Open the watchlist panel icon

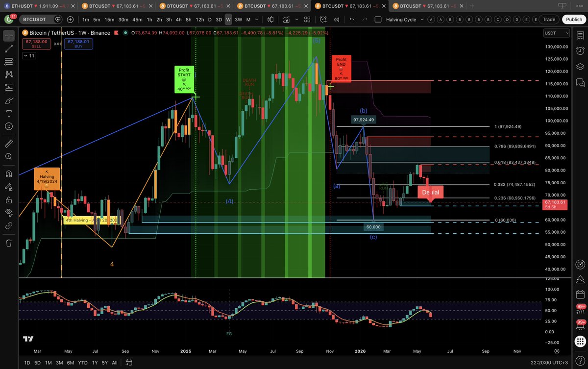click(580, 35)
